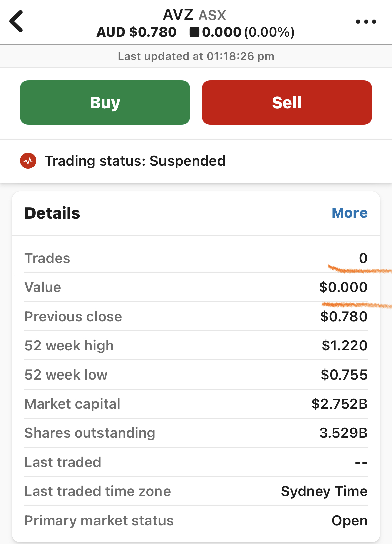Select the 52 week low row
The height and width of the screenshot is (544, 392).
pos(196,375)
